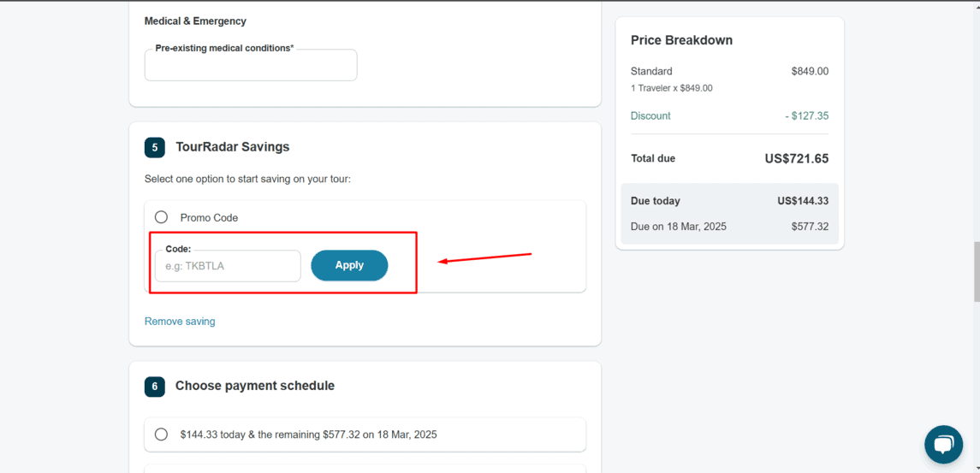The image size is (980, 473).
Task: Click the 1 Traveler x $849.00 text
Action: point(671,88)
